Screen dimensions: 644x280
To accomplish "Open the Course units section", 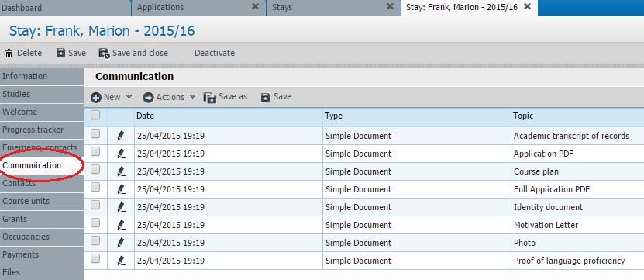I will (42, 201).
